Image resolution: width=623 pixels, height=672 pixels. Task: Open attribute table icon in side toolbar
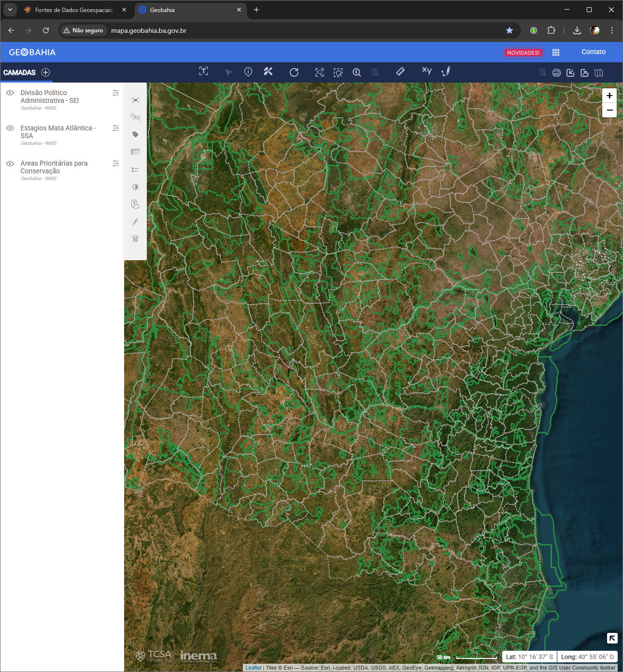(135, 152)
